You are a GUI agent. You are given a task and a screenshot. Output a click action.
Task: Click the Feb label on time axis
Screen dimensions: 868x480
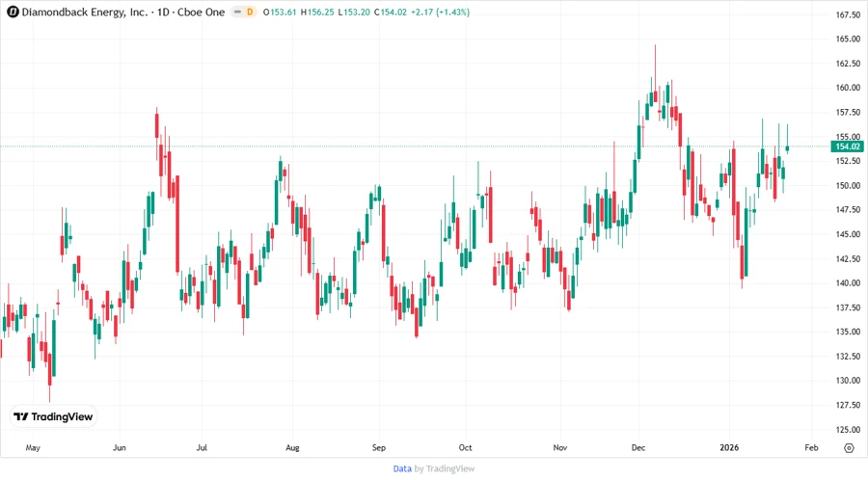pyautogui.click(x=811, y=448)
